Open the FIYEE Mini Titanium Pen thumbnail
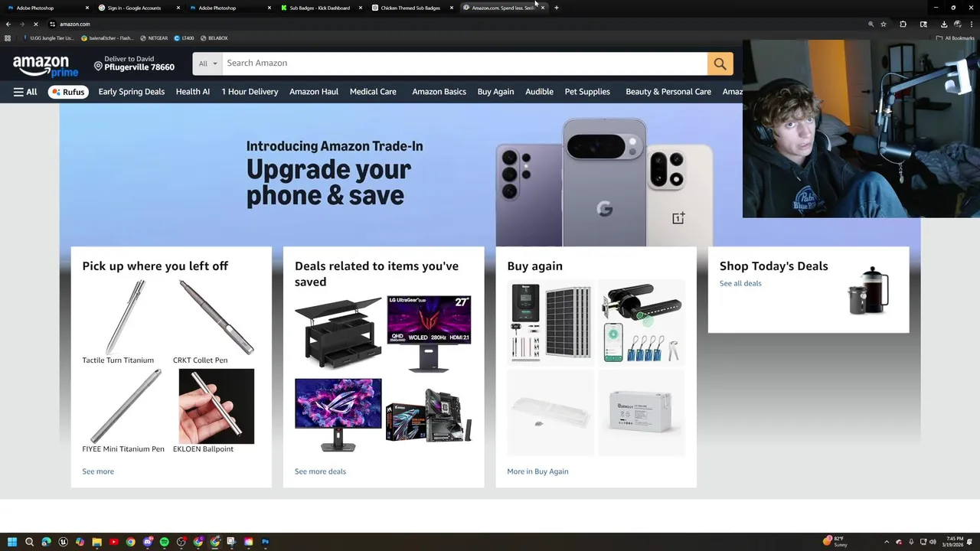Screen dimensions: 980x551 126,406
